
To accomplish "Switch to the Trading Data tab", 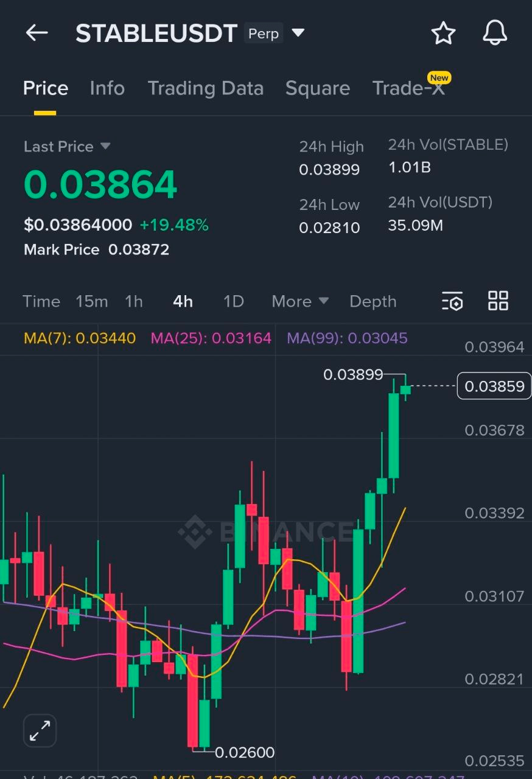I will 206,88.
